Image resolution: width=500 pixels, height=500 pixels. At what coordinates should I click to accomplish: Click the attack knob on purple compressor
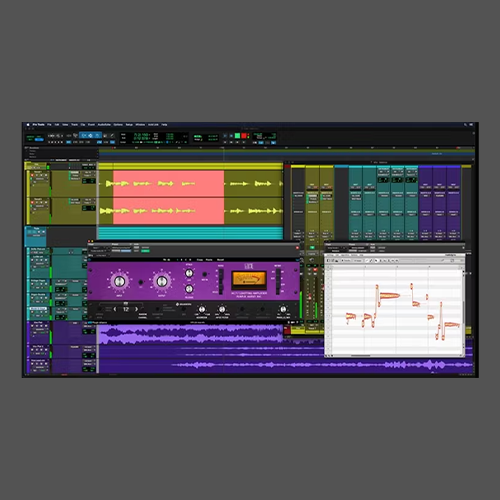tap(189, 273)
